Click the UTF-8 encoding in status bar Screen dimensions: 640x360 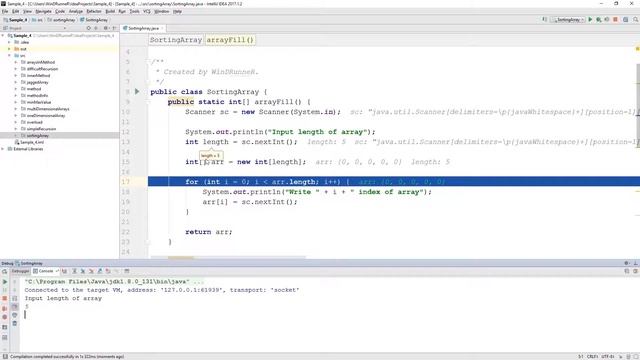pos(607,357)
